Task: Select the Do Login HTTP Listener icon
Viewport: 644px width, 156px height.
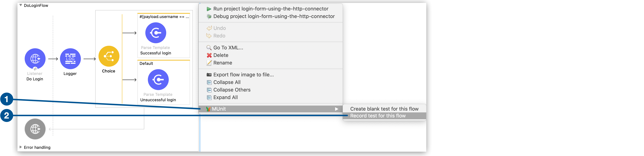Action: click(x=35, y=59)
